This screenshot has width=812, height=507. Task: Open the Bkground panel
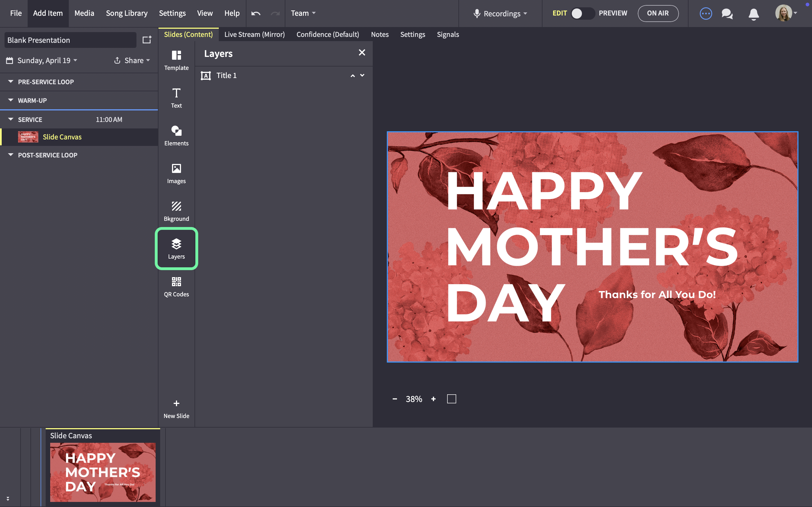click(176, 211)
